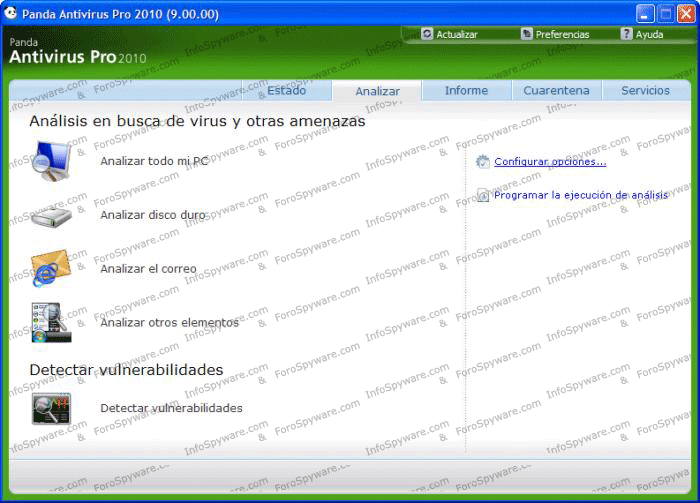Click the Actualizar label in the top bar
The height and width of the screenshot is (503, 700).
pos(457,34)
